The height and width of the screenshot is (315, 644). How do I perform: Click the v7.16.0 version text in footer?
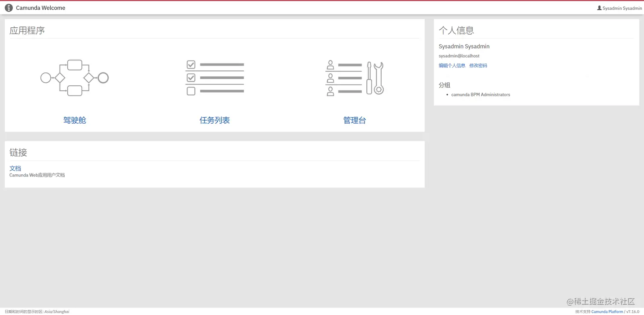pyautogui.click(x=632, y=312)
